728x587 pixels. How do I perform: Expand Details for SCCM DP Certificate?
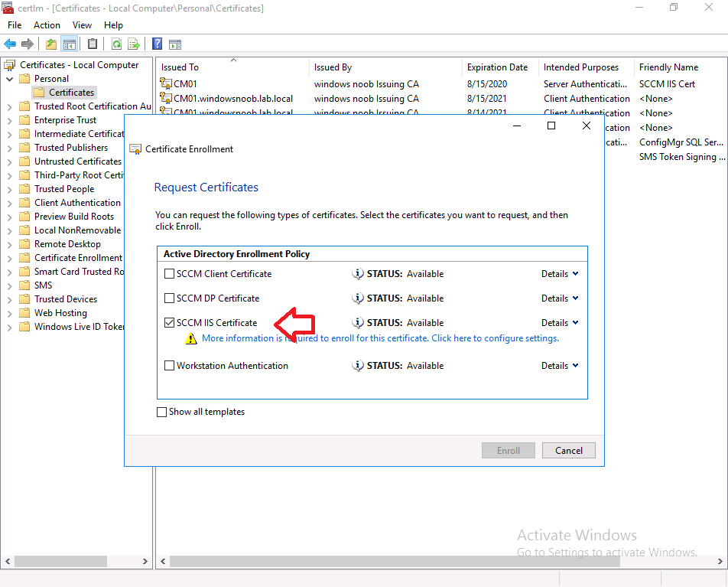560,298
